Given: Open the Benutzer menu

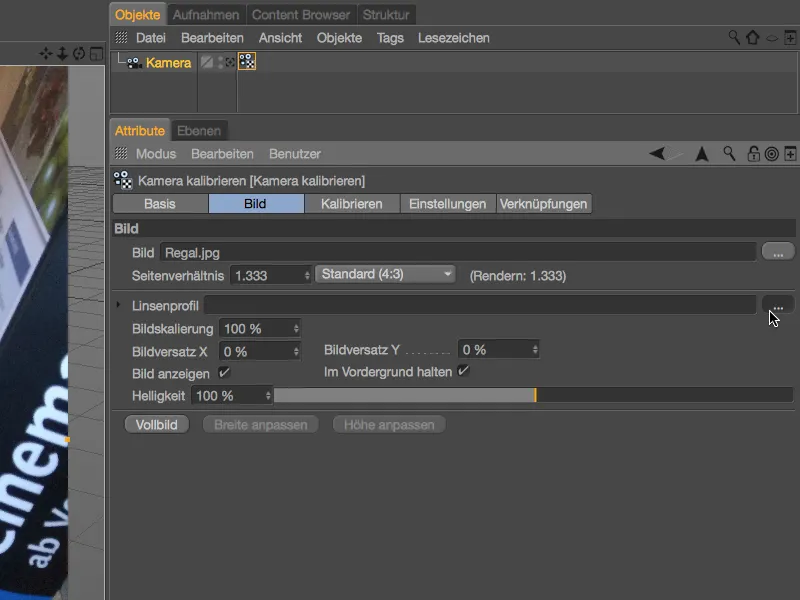Looking at the screenshot, I should click(x=295, y=154).
